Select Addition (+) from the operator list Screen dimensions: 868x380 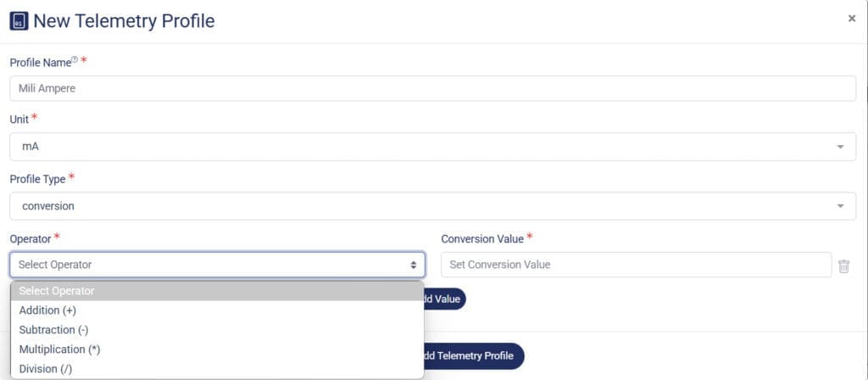point(47,310)
